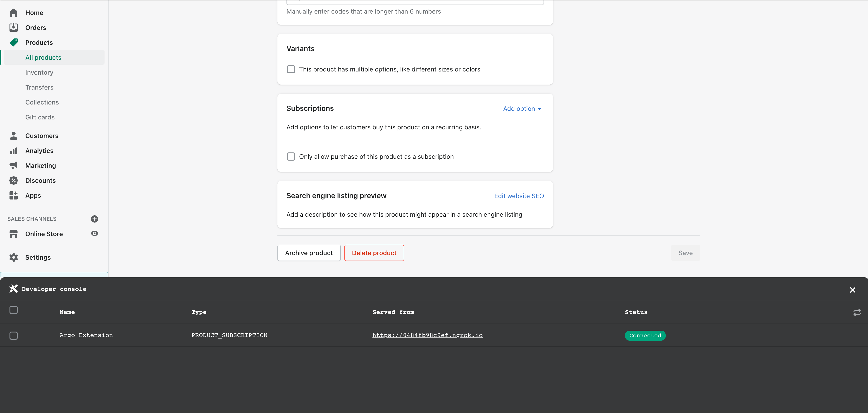Click the Developer console tools icon
The width and height of the screenshot is (868, 413).
[x=14, y=289]
